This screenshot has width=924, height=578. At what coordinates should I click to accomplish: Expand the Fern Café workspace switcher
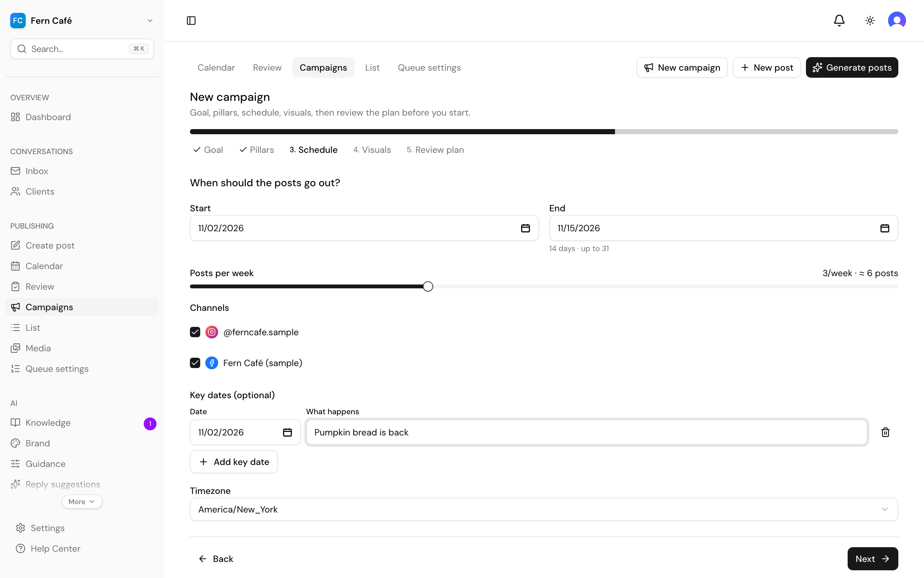coord(82,21)
